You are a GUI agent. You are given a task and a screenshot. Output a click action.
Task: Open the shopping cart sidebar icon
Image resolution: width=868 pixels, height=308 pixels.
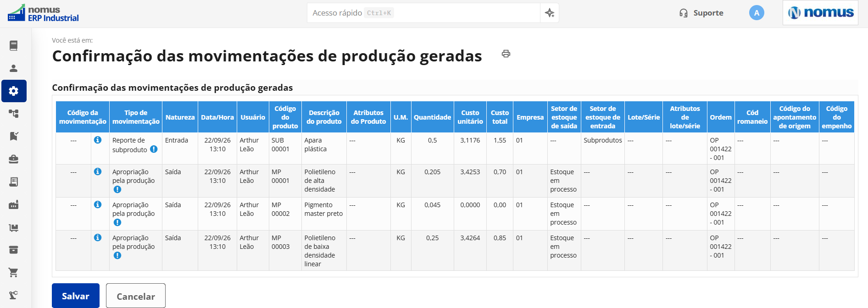[14, 272]
